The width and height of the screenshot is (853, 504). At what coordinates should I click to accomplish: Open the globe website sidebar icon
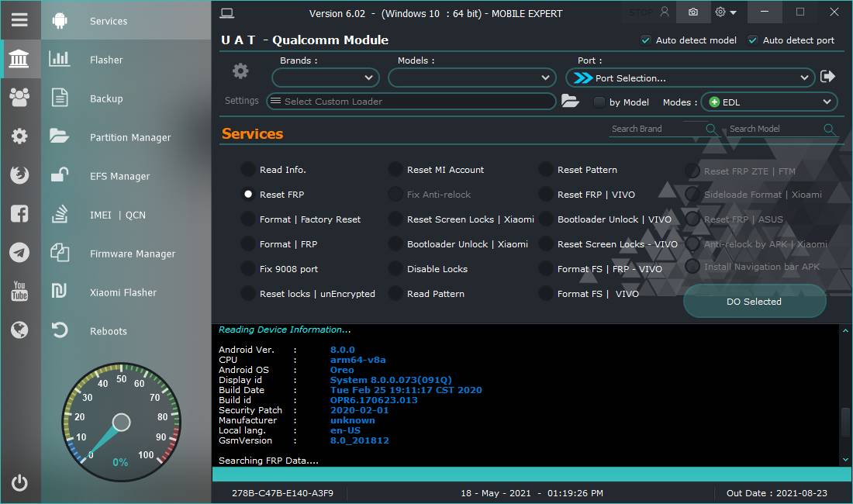click(x=19, y=330)
